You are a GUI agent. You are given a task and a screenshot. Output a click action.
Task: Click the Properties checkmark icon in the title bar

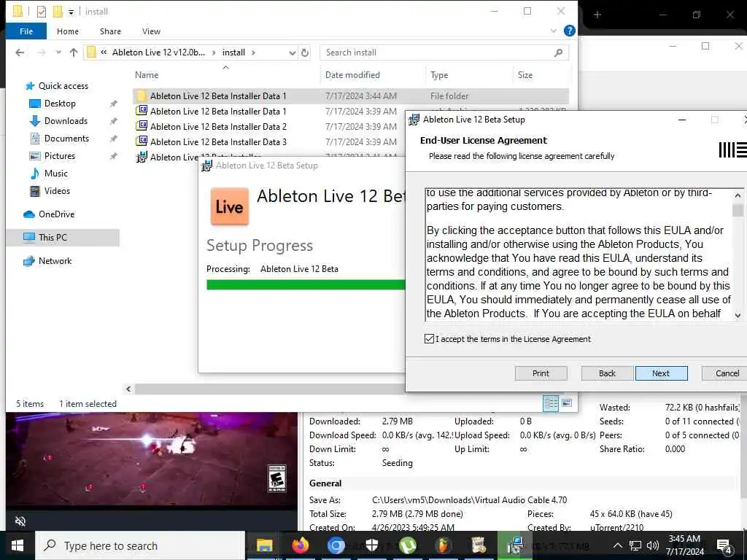(42, 12)
